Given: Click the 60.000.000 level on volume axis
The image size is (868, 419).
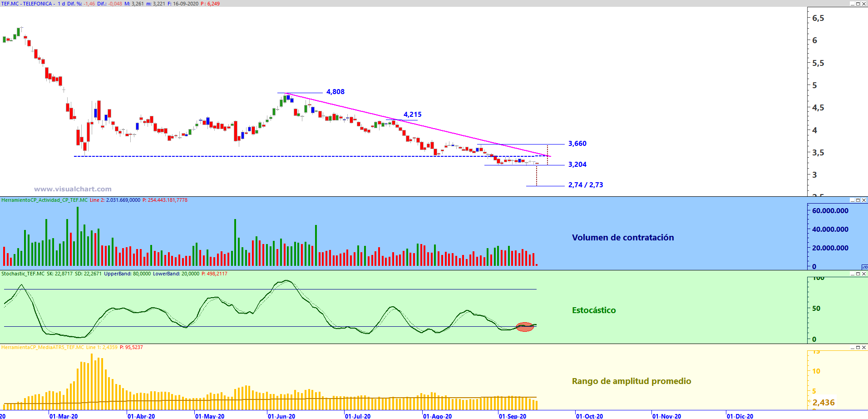Looking at the screenshot, I should click(830, 211).
